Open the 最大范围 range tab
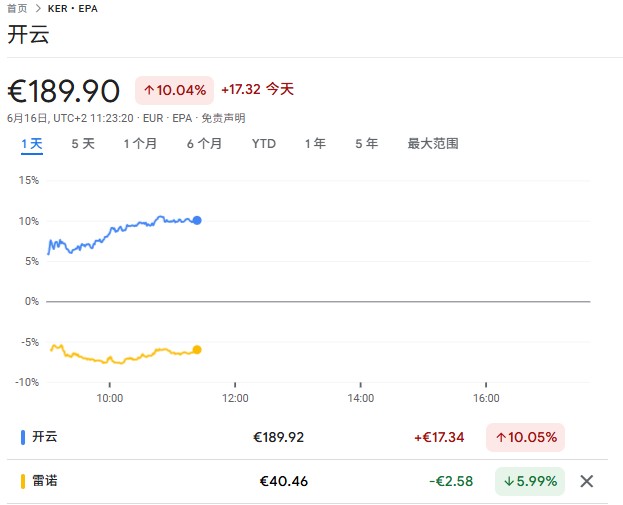The height and width of the screenshot is (505, 623). (x=433, y=144)
